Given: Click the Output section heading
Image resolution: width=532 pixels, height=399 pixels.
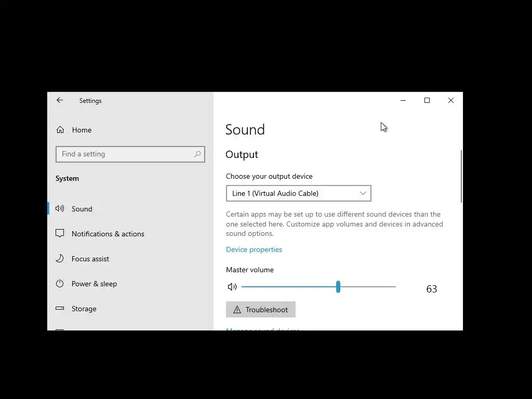Looking at the screenshot, I should 242,154.
